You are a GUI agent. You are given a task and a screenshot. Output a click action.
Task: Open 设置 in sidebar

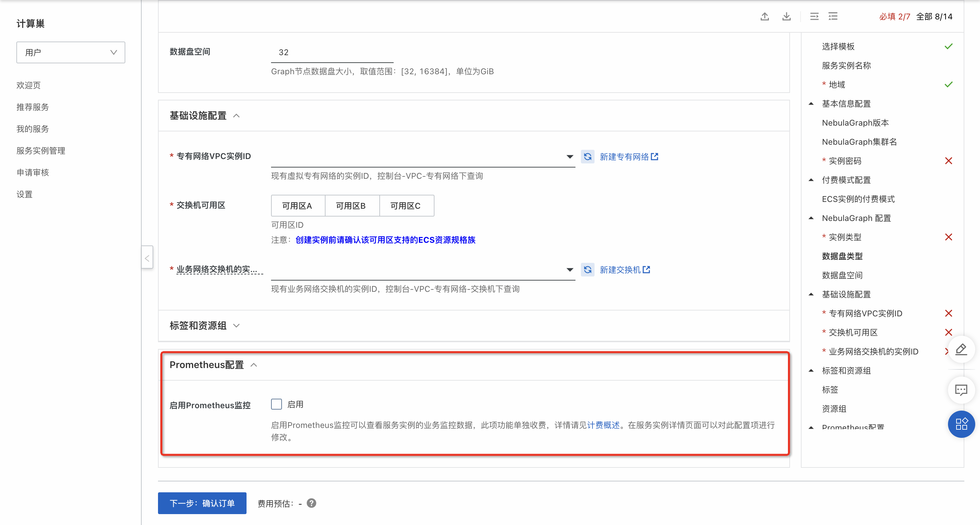25,194
